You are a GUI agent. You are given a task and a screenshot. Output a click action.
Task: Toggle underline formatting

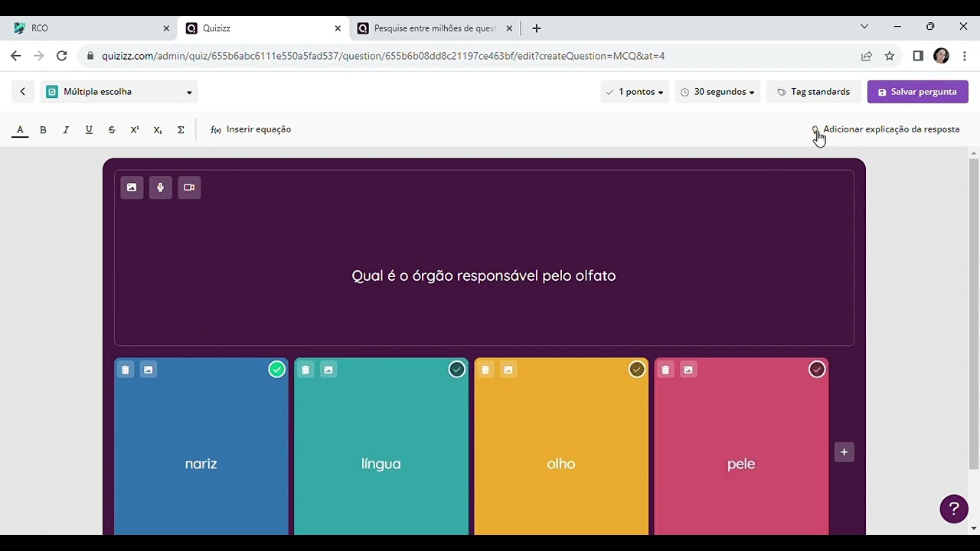pyautogui.click(x=89, y=130)
